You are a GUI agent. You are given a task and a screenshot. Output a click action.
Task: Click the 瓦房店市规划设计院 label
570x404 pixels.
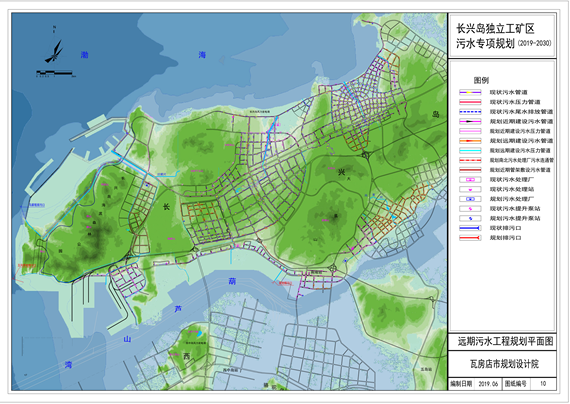pyautogui.click(x=503, y=364)
